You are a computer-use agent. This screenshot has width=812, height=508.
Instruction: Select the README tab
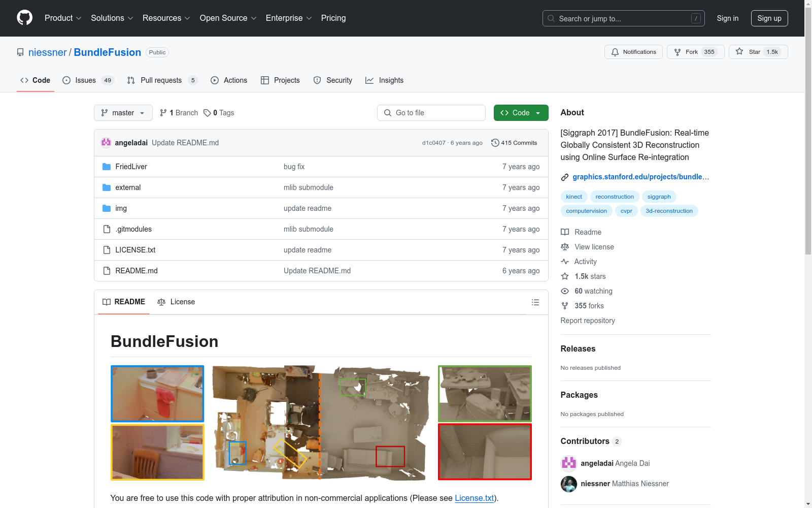click(x=124, y=302)
